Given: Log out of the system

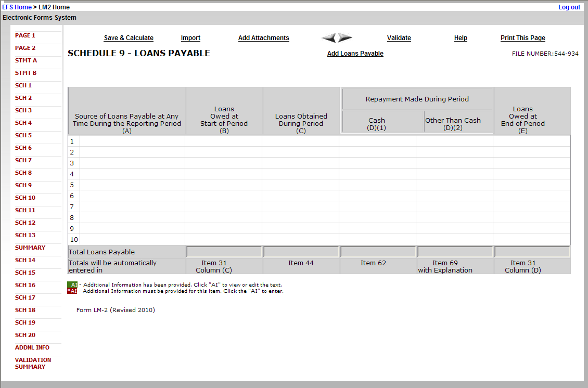Looking at the screenshot, I should [x=569, y=7].
